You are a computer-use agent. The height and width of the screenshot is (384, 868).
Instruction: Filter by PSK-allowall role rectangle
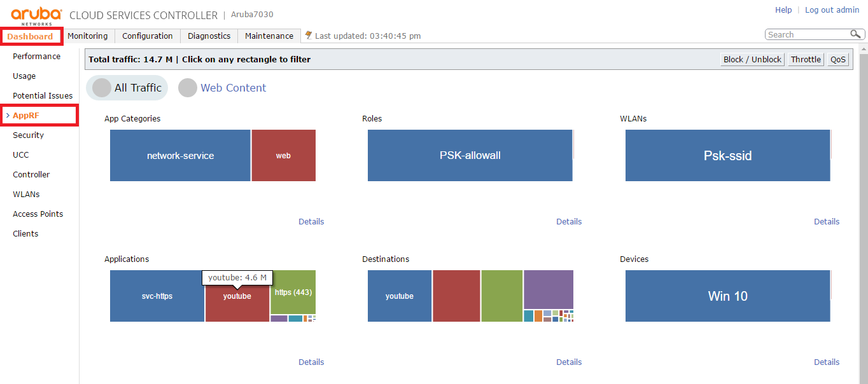[x=470, y=155]
